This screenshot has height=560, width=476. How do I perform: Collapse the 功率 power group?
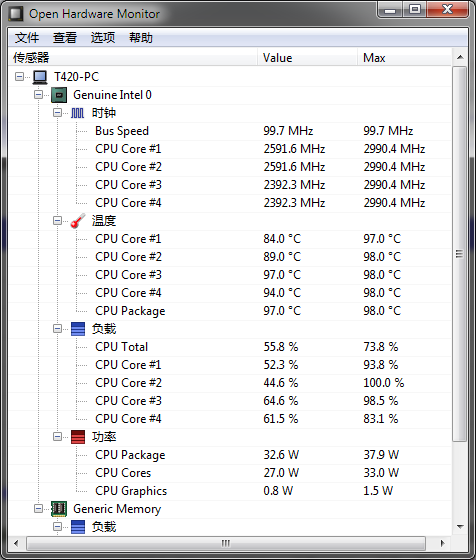pos(57,436)
